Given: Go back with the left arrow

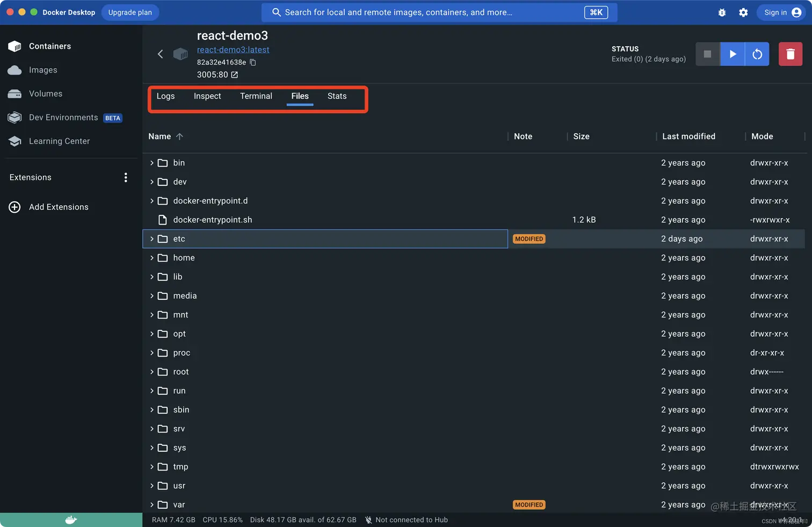Looking at the screenshot, I should tap(160, 54).
